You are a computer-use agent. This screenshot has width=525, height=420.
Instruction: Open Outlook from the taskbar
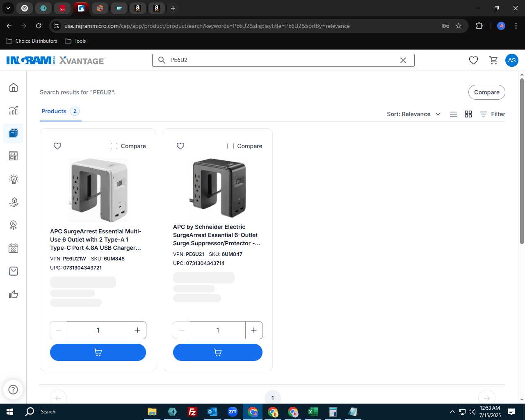tap(212, 412)
